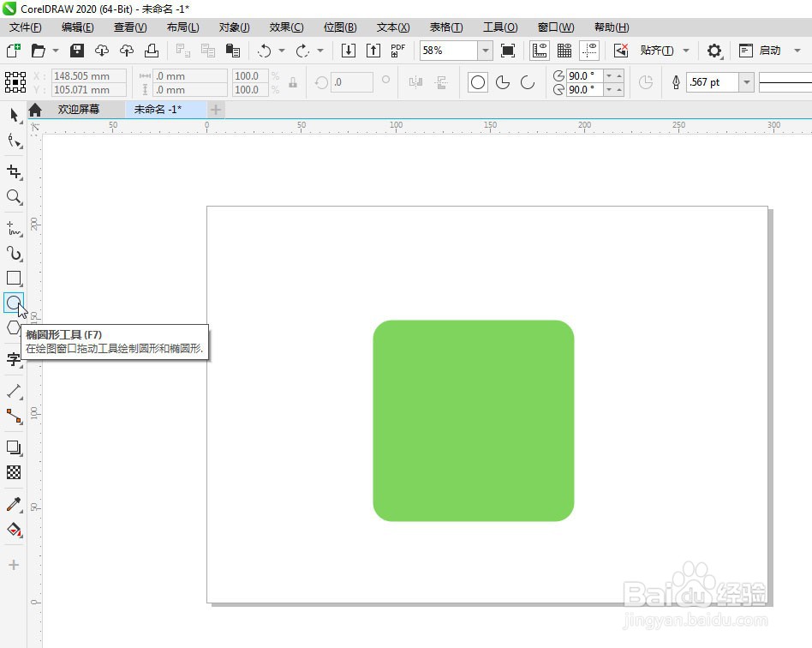Screen dimensions: 812x648
Task: Select the Polygon tool
Action: click(x=14, y=327)
